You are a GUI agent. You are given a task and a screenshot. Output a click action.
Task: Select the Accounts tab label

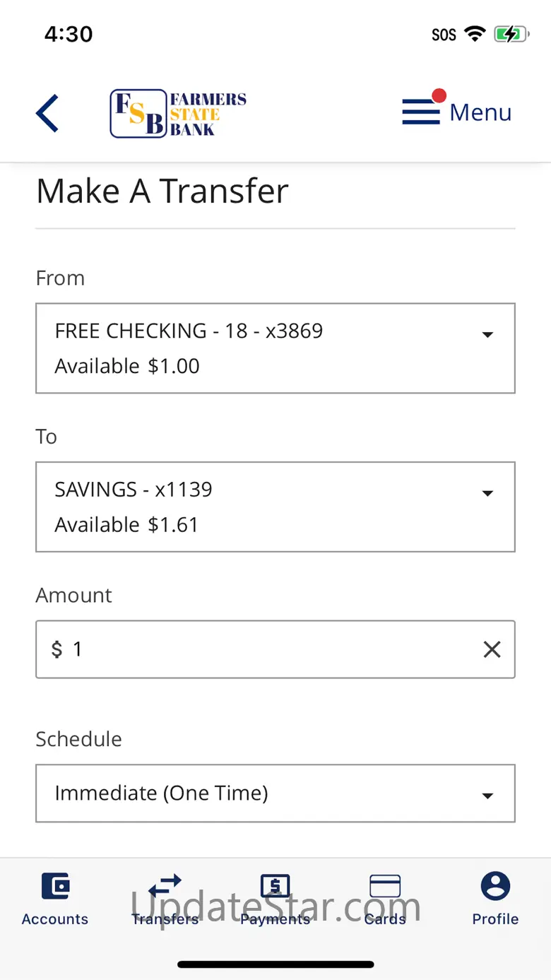55,919
